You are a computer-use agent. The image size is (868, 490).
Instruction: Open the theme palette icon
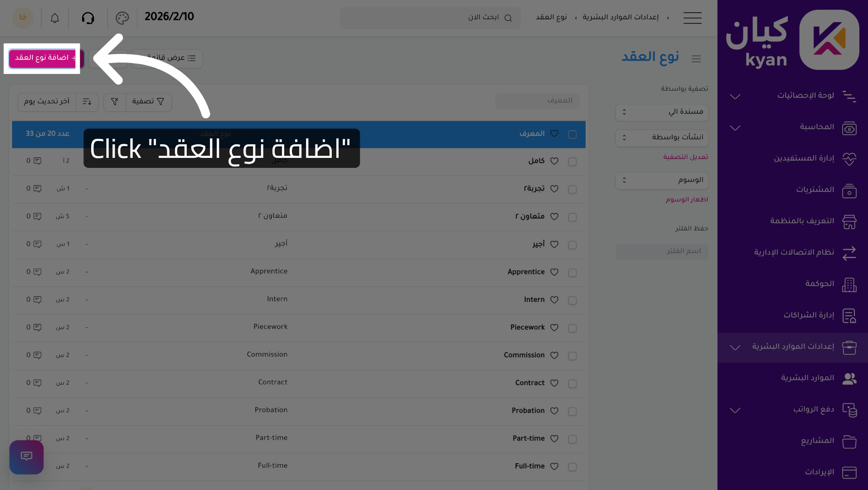tap(121, 18)
